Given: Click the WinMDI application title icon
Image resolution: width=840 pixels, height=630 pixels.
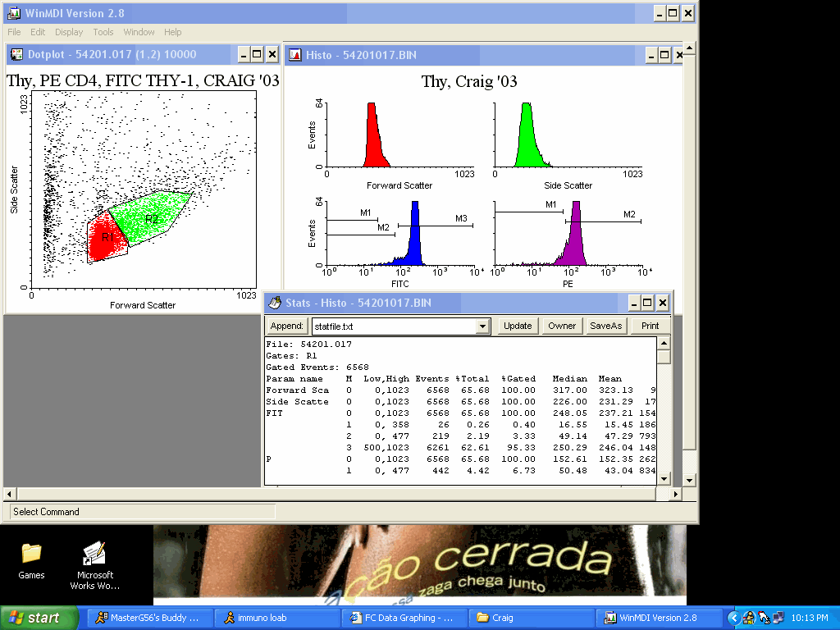Looking at the screenshot, I should point(14,13).
